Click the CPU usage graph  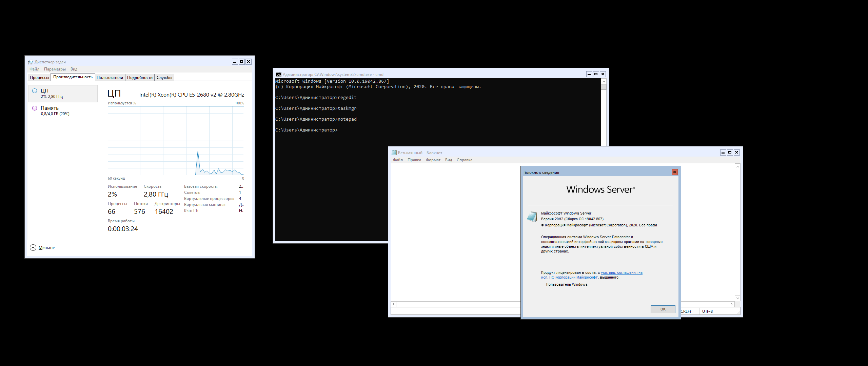176,141
